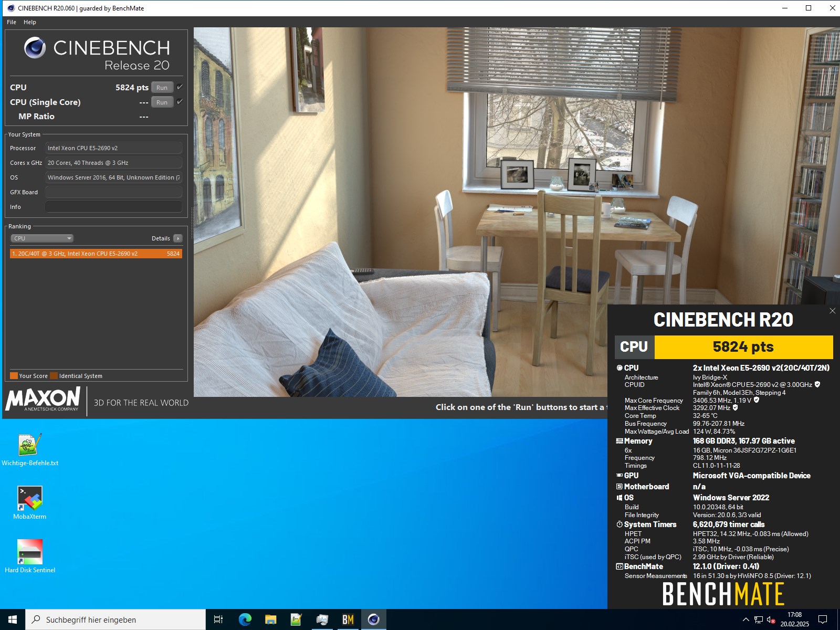Click the BenchMate section icon
Screen dimensions: 840x630
pyautogui.click(x=619, y=566)
